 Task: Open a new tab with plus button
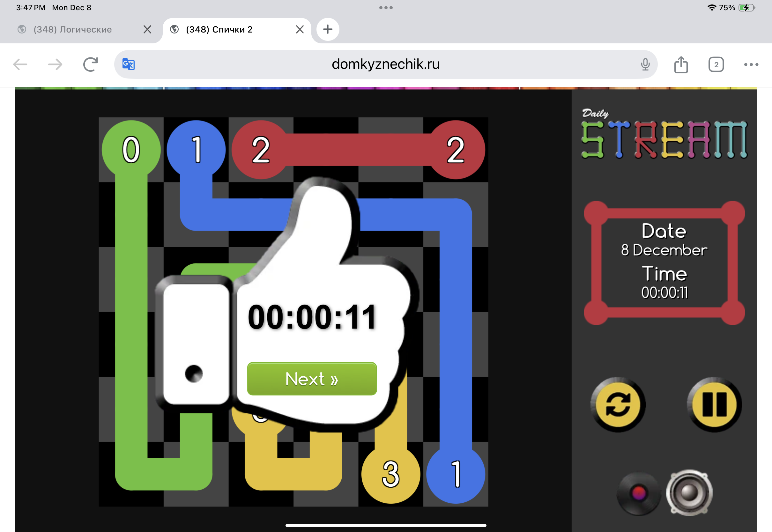328,29
